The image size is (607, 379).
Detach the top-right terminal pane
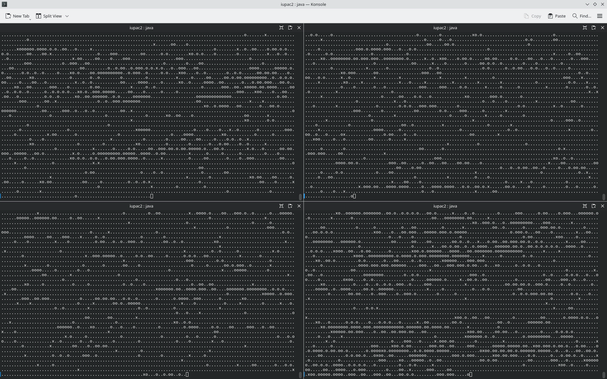593,27
